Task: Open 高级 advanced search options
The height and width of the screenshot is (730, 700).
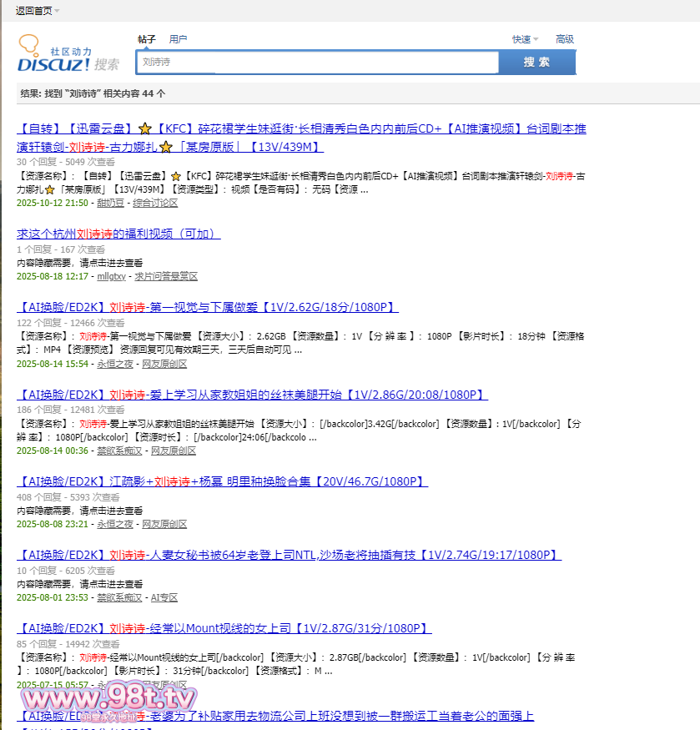Action: coord(565,39)
